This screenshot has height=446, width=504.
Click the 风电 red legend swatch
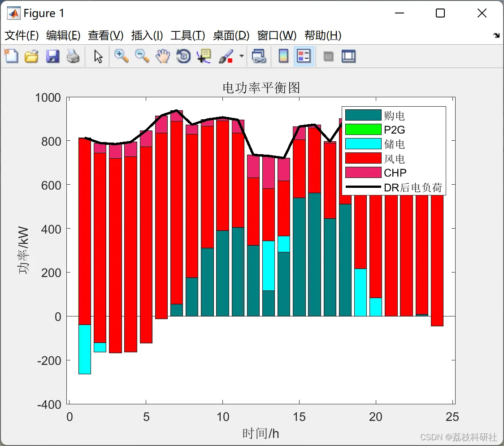[363, 158]
